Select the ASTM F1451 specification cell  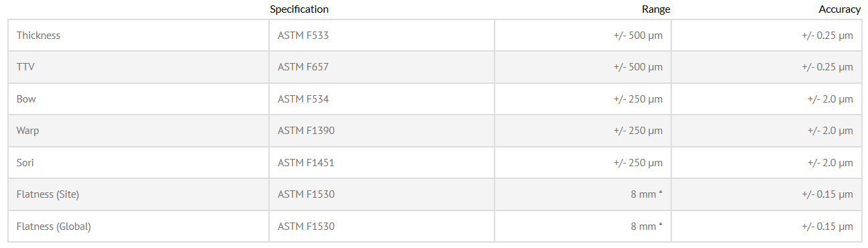[x=381, y=163]
